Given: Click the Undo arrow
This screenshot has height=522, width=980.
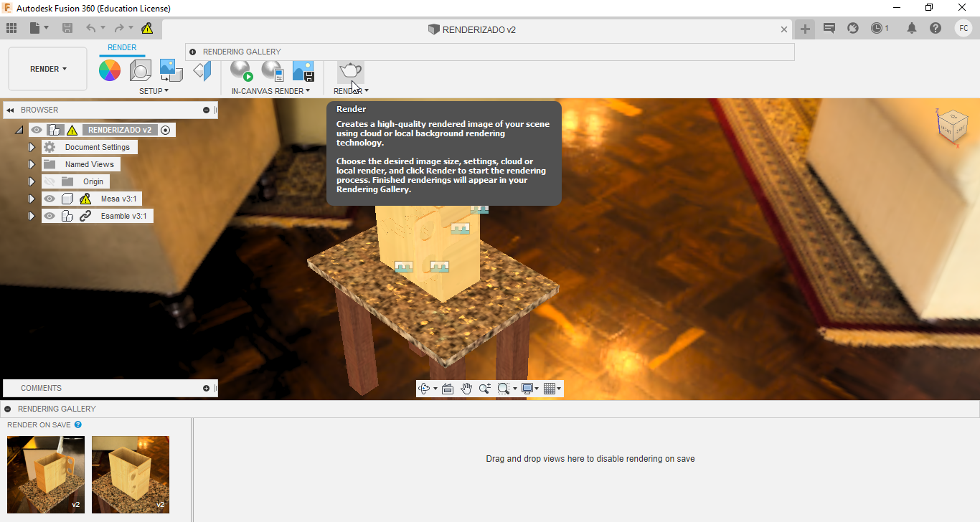Looking at the screenshot, I should (x=90, y=28).
